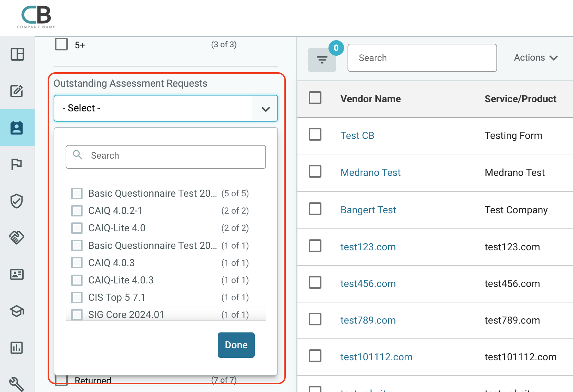
Task: Check the CAIQ-Lite 4.0 option
Action: pyautogui.click(x=77, y=228)
